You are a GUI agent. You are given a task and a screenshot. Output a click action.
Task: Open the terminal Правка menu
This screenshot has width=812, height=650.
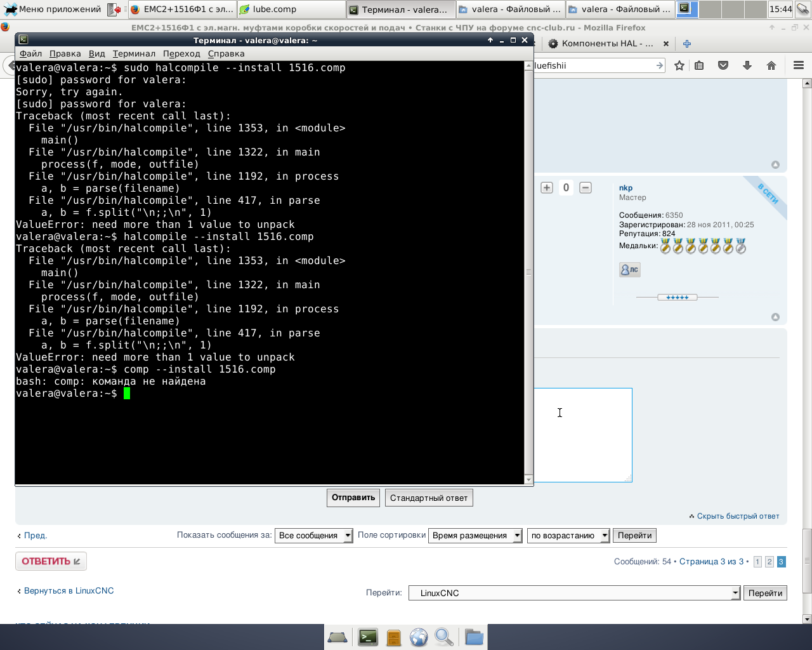pos(65,54)
